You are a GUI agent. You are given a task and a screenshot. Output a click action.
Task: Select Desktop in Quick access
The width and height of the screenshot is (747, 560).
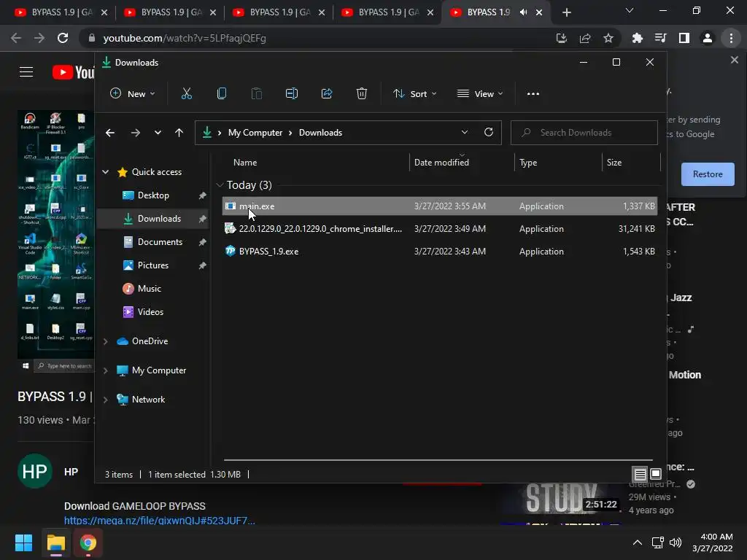pyautogui.click(x=153, y=195)
